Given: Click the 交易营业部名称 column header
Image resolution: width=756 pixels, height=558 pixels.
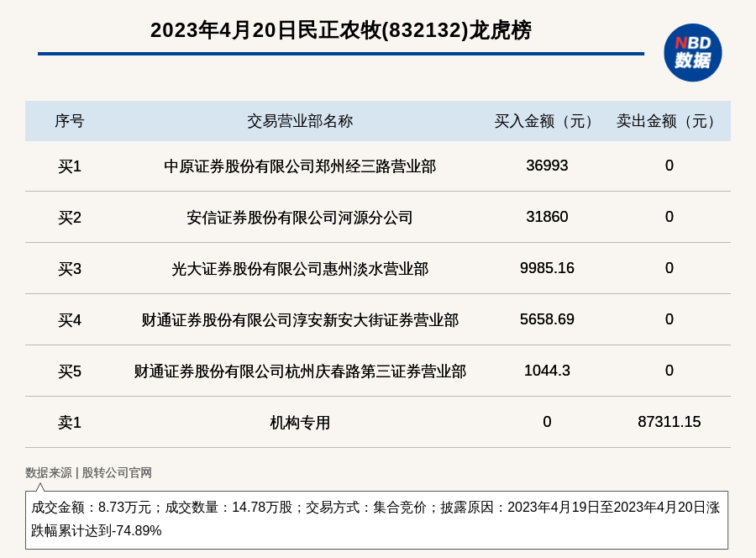Looking at the screenshot, I should pyautogui.click(x=300, y=121).
